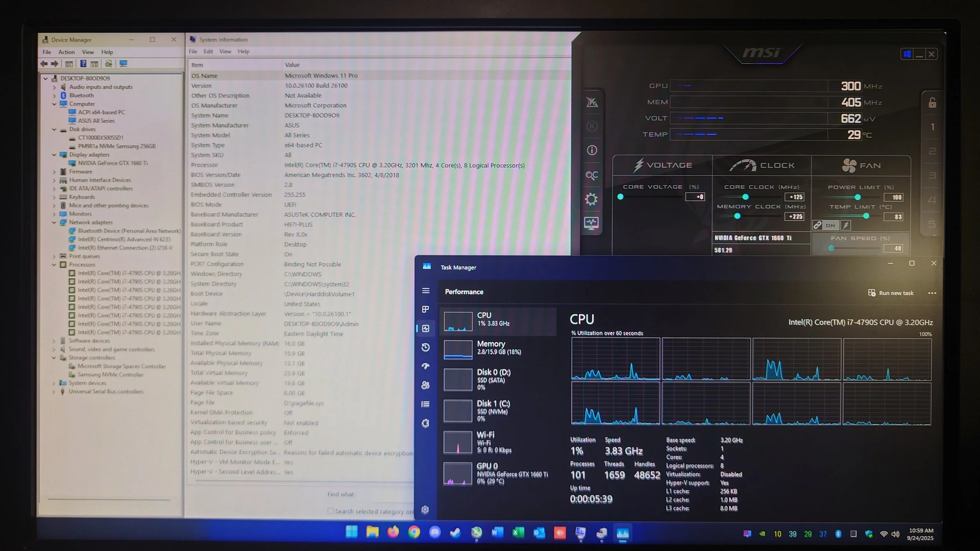
Task: Open Task Manager App history tab
Action: (426, 347)
